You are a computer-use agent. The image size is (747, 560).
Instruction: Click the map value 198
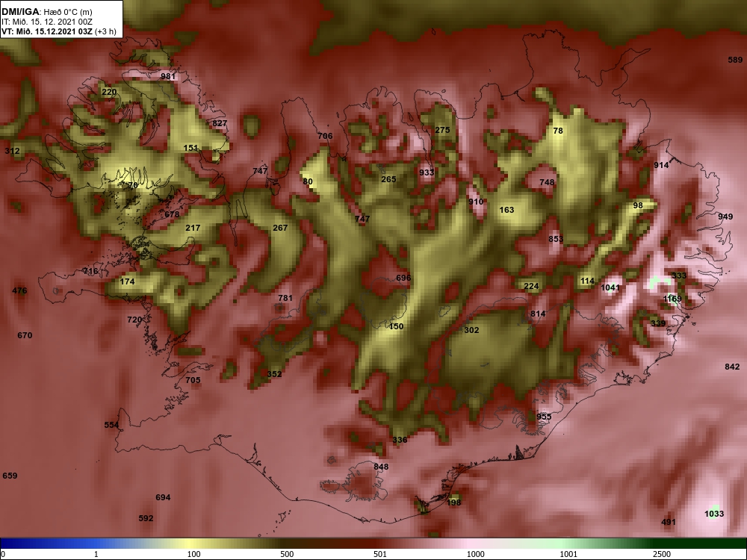[x=454, y=503]
